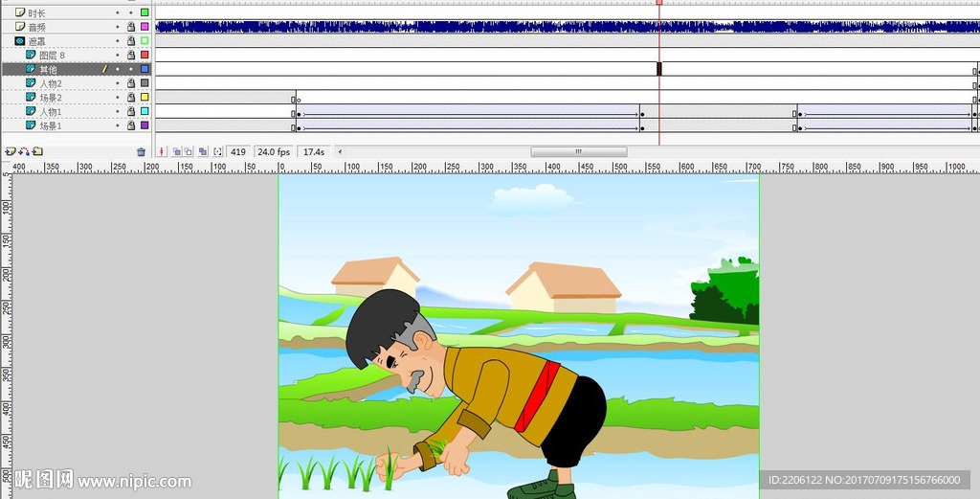Viewport: 980px width, 499px height.
Task: Select the 场景2 layer name
Action: pyautogui.click(x=51, y=98)
